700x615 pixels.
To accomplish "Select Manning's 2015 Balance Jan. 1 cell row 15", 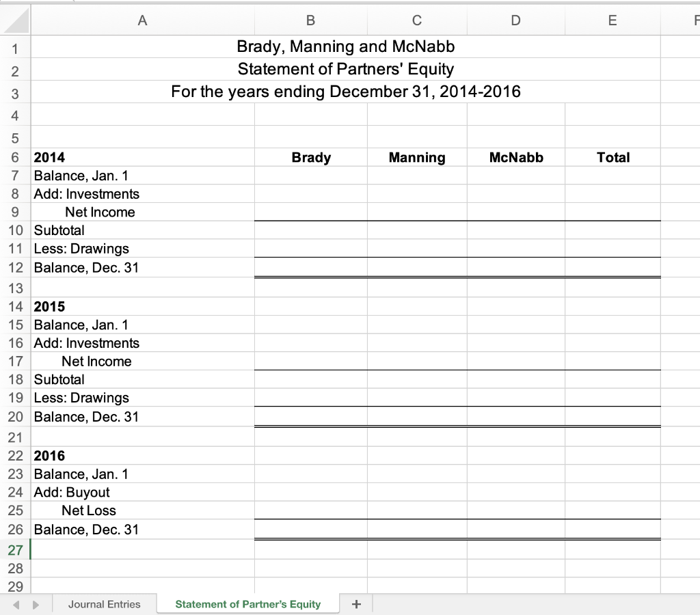I will [x=417, y=325].
